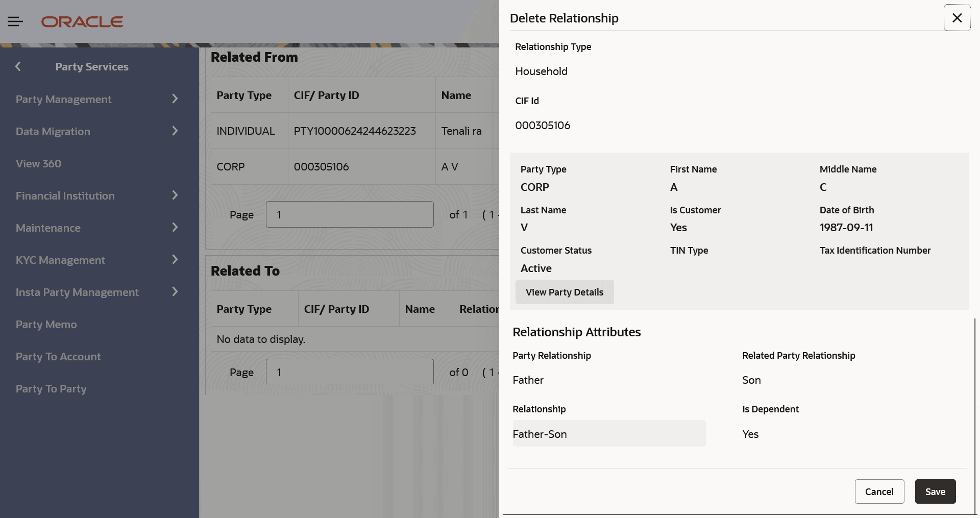This screenshot has width=980, height=518.
Task: Click Household relationship type value
Action: coord(541,71)
